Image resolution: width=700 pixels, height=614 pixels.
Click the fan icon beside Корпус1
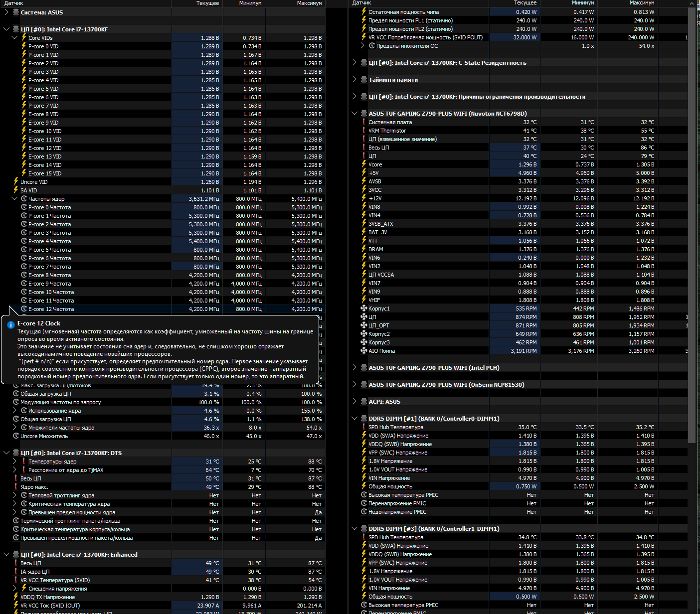(363, 308)
